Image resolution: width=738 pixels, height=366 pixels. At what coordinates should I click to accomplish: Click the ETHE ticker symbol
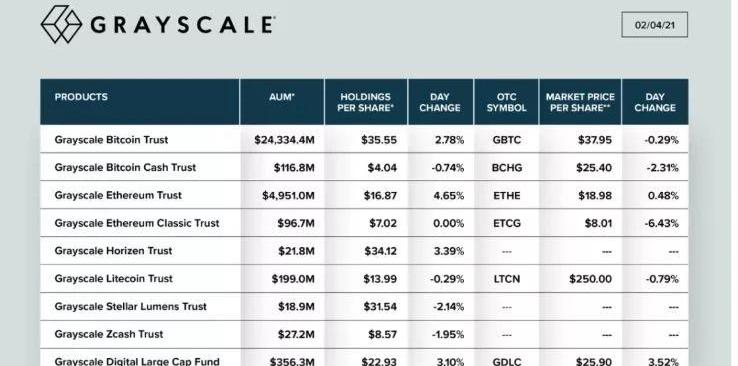[x=507, y=196]
